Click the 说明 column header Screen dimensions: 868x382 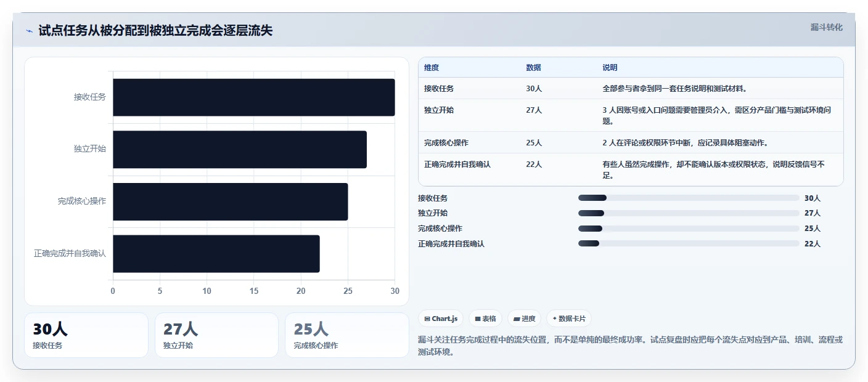[610, 68]
